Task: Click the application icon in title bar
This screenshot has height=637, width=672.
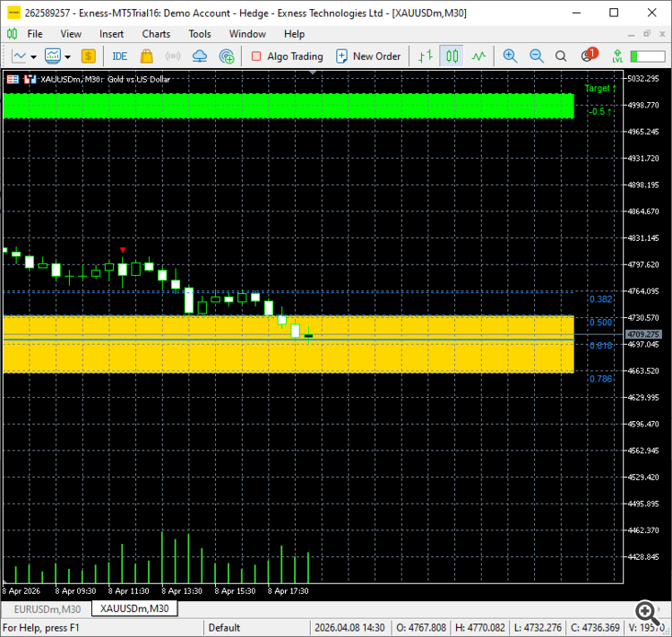Action: pos(13,13)
